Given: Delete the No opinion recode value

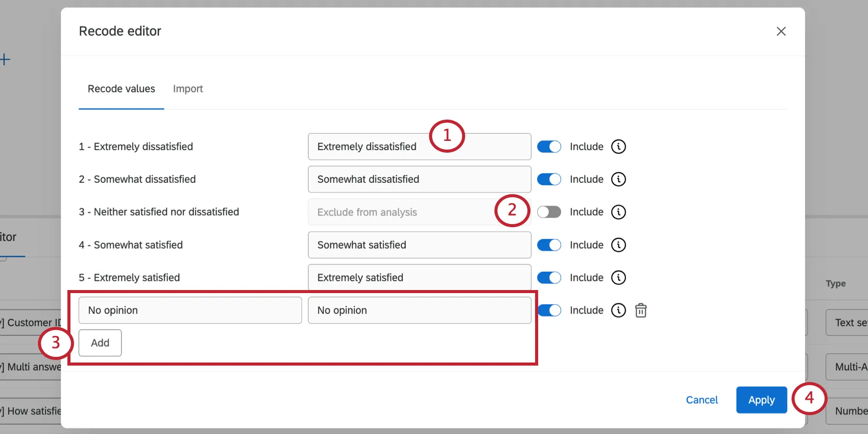Looking at the screenshot, I should click(x=641, y=310).
